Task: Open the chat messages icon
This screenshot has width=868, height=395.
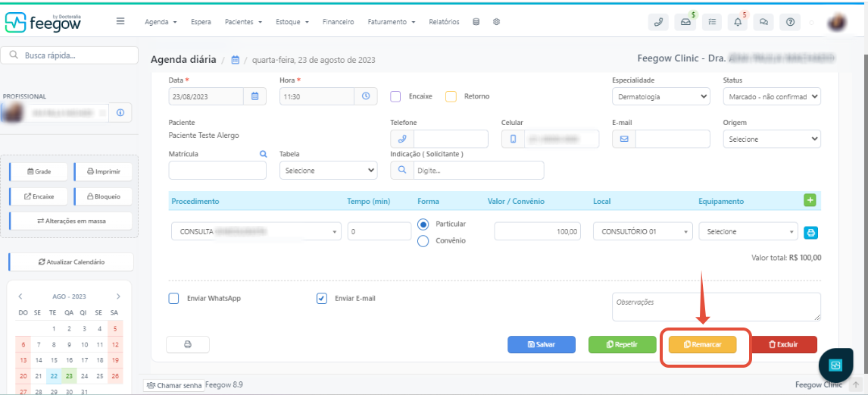Action: 763,22
